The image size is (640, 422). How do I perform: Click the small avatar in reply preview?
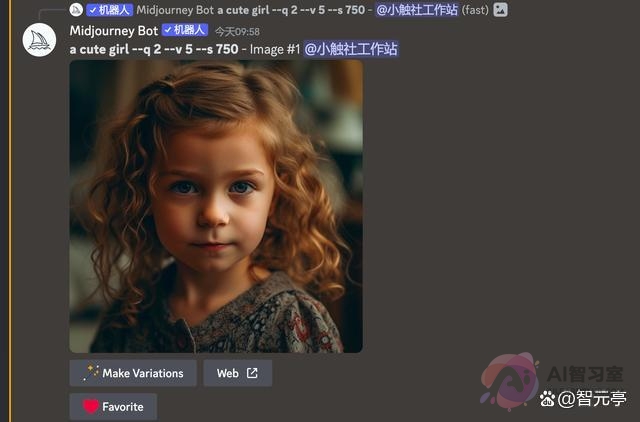[76, 10]
